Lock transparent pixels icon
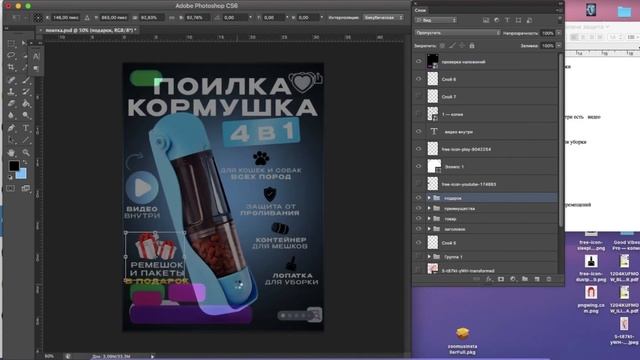Image resolution: width=640 pixels, height=360 pixels. pos(442,46)
